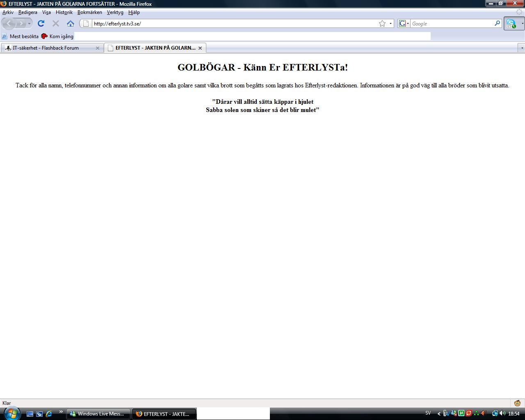Click the Back arrow button
The image size is (525, 420).
coord(9,23)
